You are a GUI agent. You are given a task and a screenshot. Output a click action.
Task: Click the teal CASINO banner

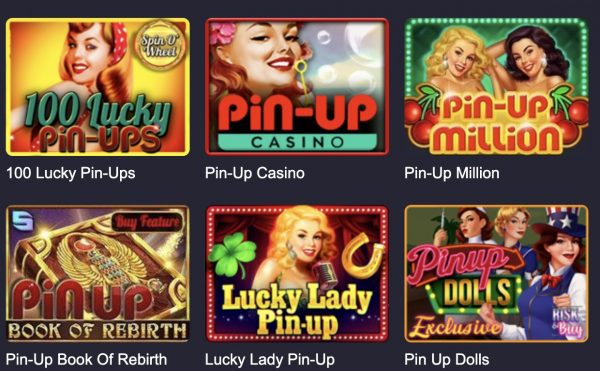[x=297, y=142]
